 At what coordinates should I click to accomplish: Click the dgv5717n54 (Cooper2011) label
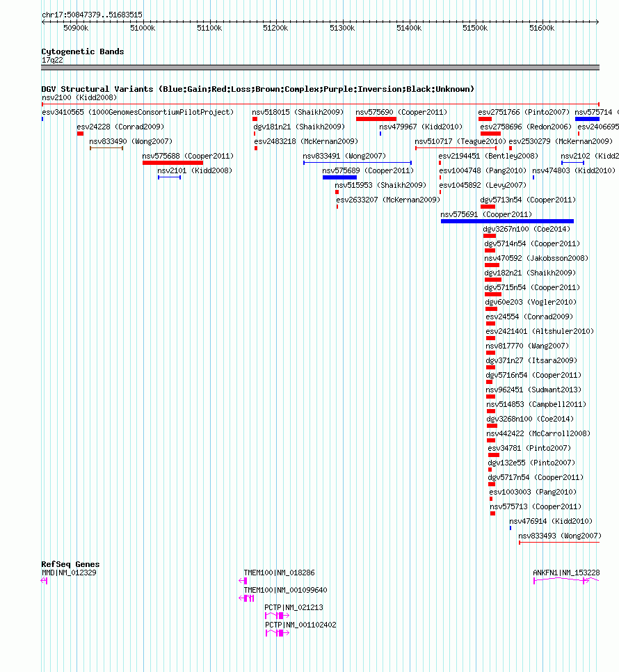(536, 477)
